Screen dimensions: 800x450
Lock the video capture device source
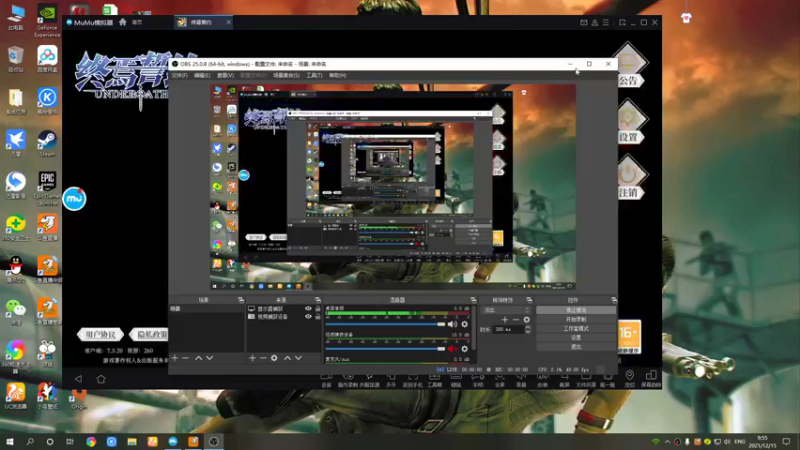click(318, 316)
